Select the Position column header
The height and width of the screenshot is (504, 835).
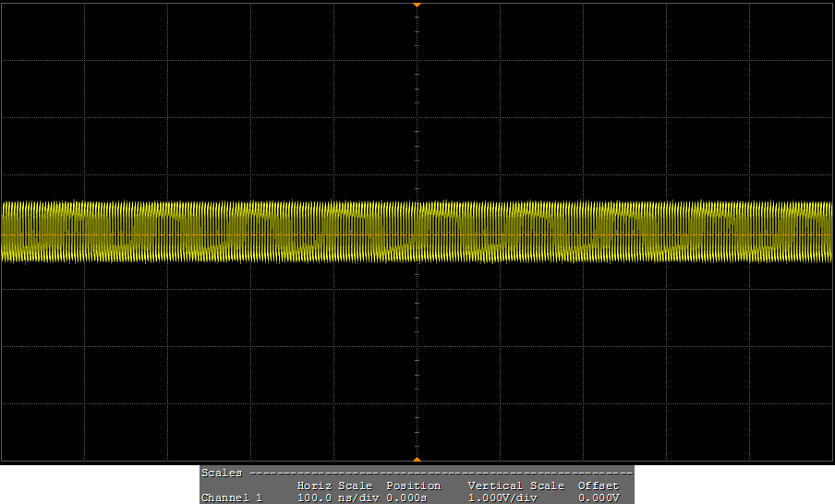point(413,486)
